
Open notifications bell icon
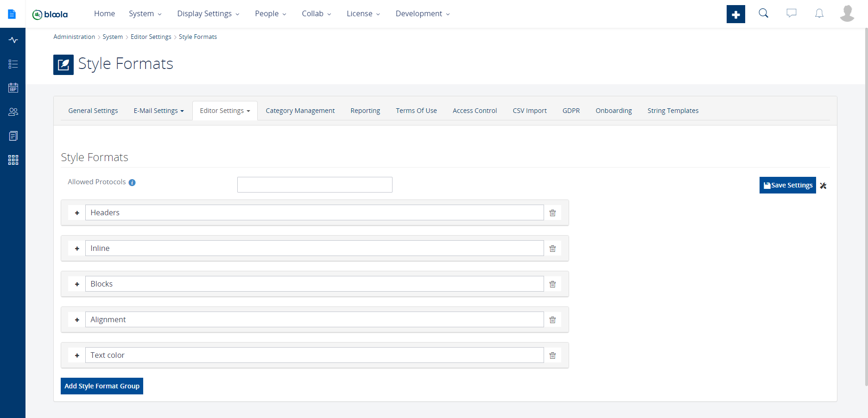[x=819, y=13]
